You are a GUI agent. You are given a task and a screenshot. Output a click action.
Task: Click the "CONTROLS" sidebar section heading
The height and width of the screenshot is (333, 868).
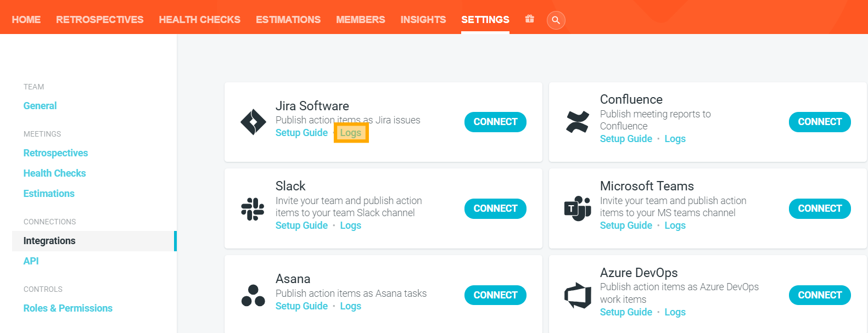coord(43,289)
